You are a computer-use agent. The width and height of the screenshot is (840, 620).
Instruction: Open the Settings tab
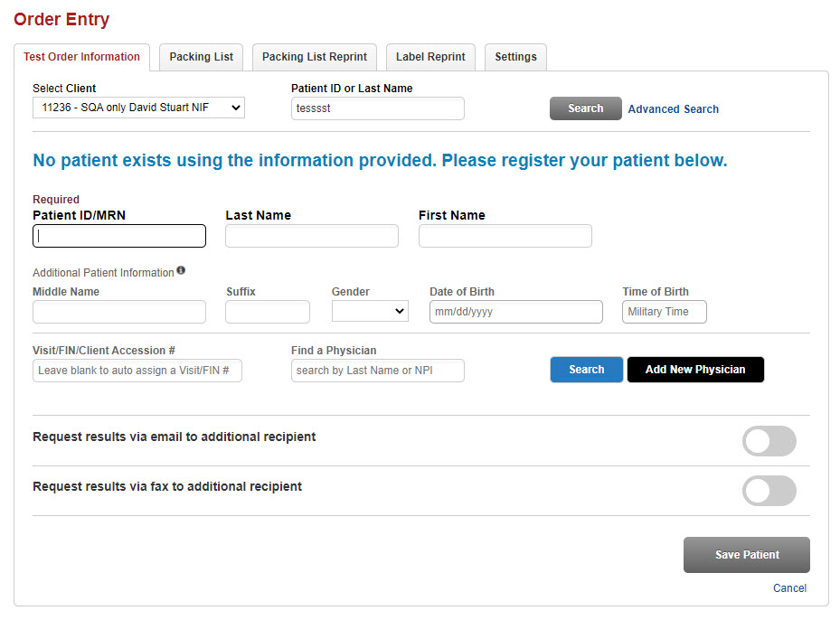(515, 57)
